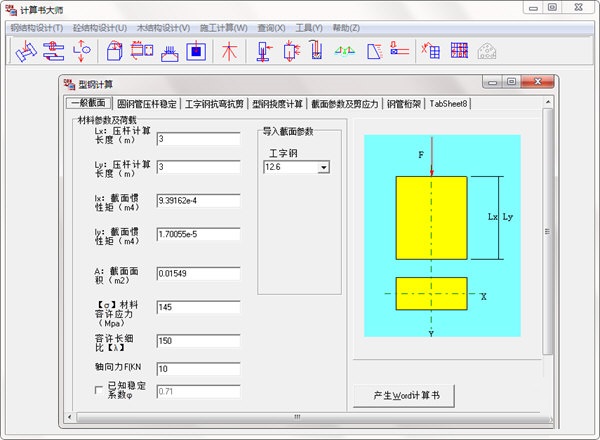Click the 【σ】材料容许应力 input field
600x440 pixels.
[198, 306]
